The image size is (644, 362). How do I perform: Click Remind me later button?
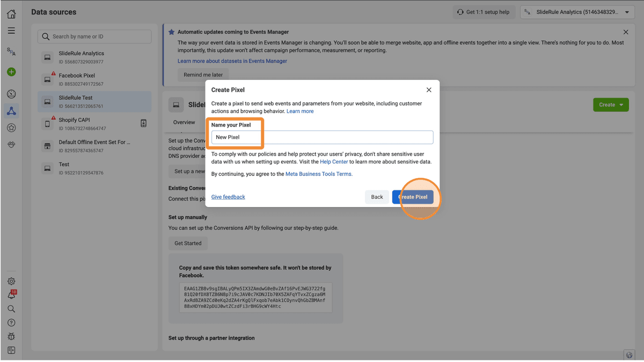click(203, 75)
